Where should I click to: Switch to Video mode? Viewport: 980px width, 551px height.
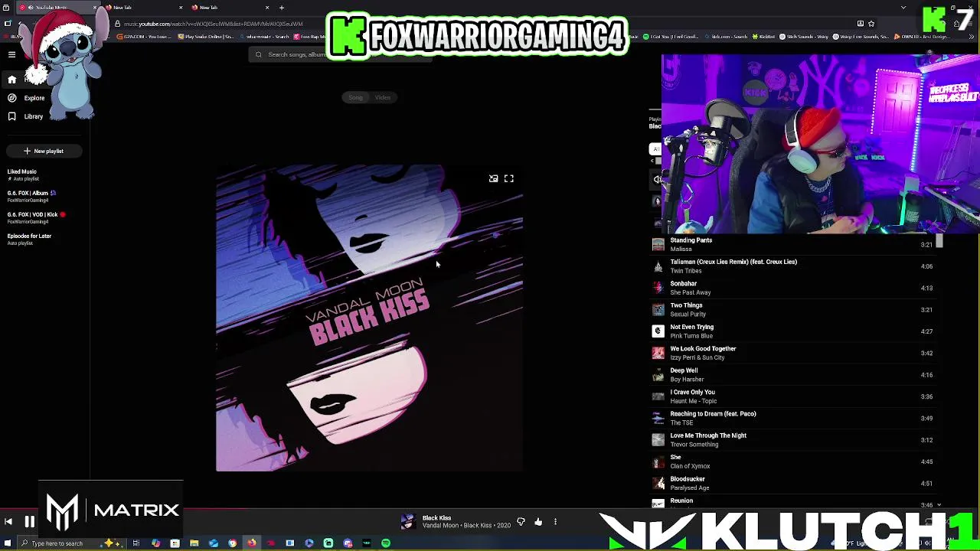click(x=383, y=97)
